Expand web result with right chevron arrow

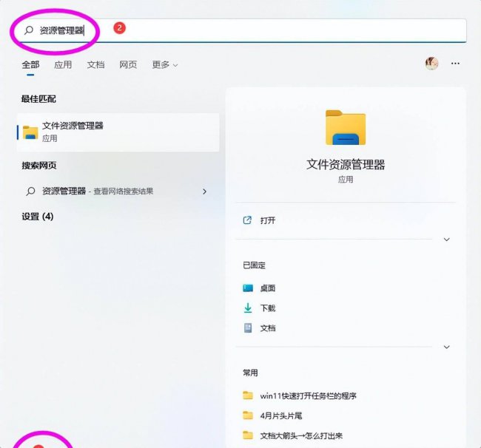pyautogui.click(x=204, y=191)
